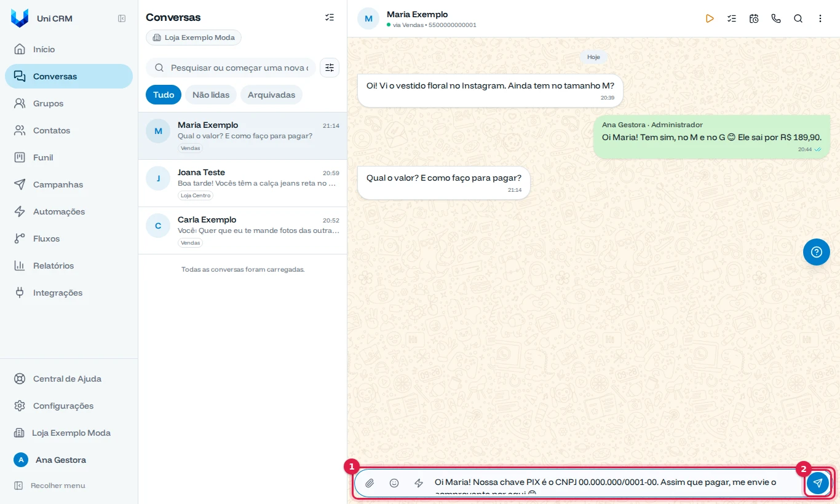Screen dimensions: 840x504
Task: Start a call with phone icon
Action: click(776, 18)
